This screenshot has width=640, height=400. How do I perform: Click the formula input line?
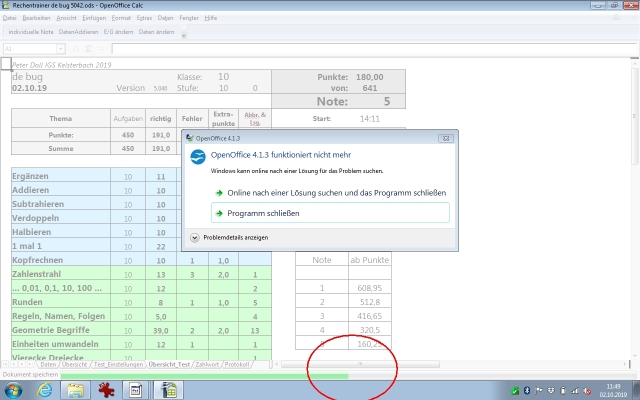tap(375, 49)
